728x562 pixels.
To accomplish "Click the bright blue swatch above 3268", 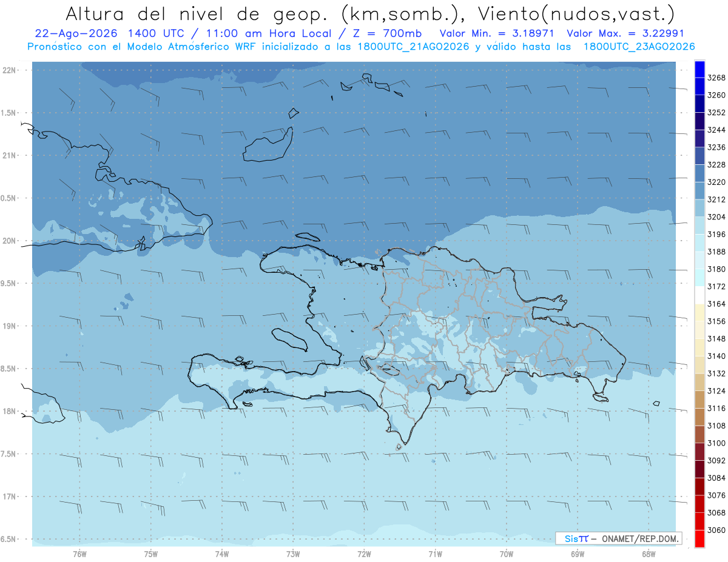I will point(699,69).
